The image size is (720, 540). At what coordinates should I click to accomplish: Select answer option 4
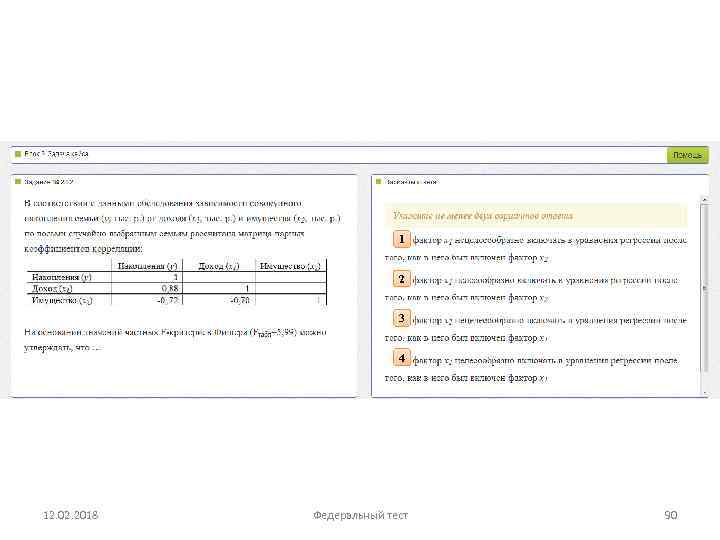pyautogui.click(x=401, y=358)
